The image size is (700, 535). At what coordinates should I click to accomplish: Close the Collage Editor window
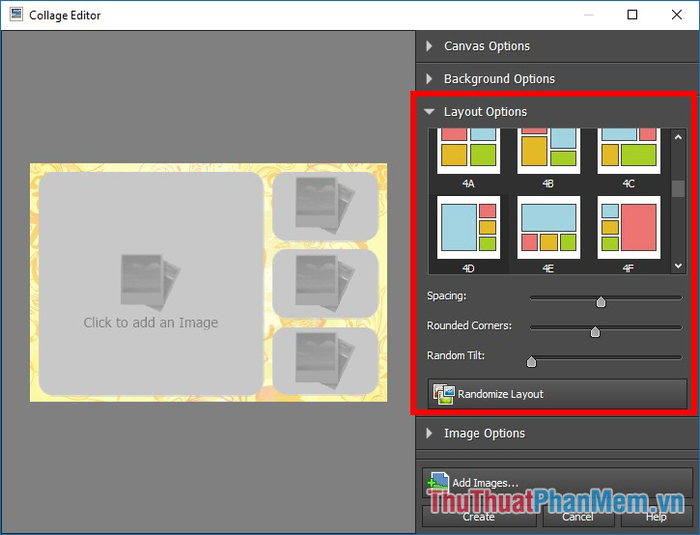coord(677,15)
